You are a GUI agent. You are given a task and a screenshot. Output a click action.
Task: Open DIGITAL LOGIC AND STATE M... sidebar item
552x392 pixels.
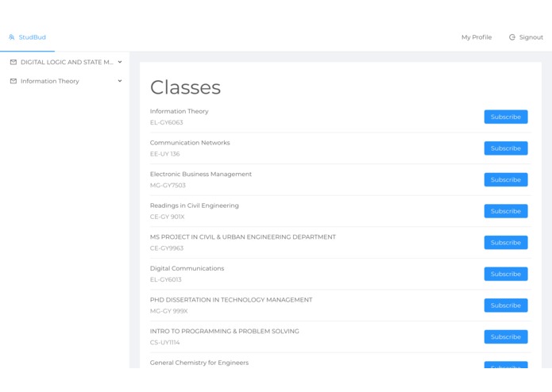pyautogui.click(x=65, y=62)
